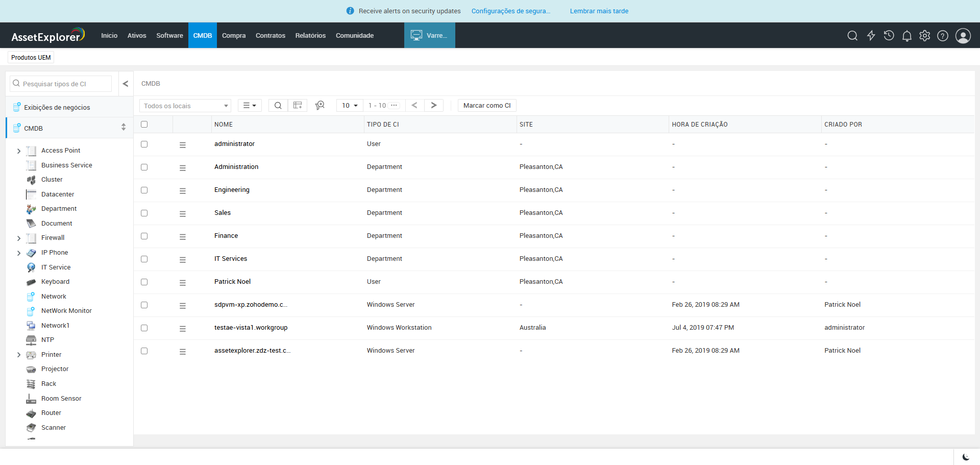Open the recent history clock icon
The image size is (980, 465).
pyautogui.click(x=889, y=36)
